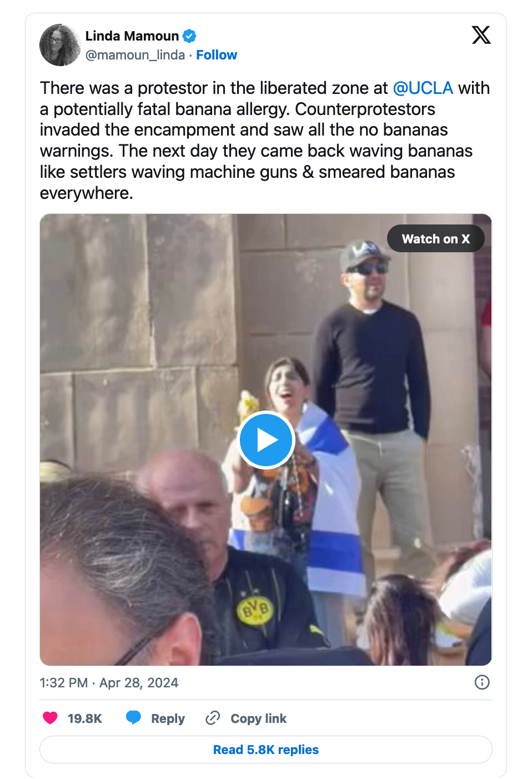The width and height of the screenshot is (532, 779).
Task: Open the X logo link
Action: click(x=481, y=35)
